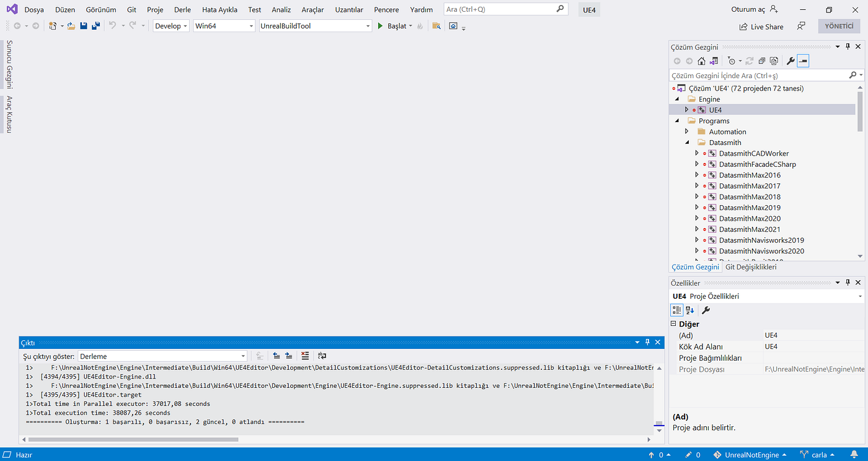Select the DatasmithNavisworks2020 project
This screenshot has width=868, height=461.
761,251
